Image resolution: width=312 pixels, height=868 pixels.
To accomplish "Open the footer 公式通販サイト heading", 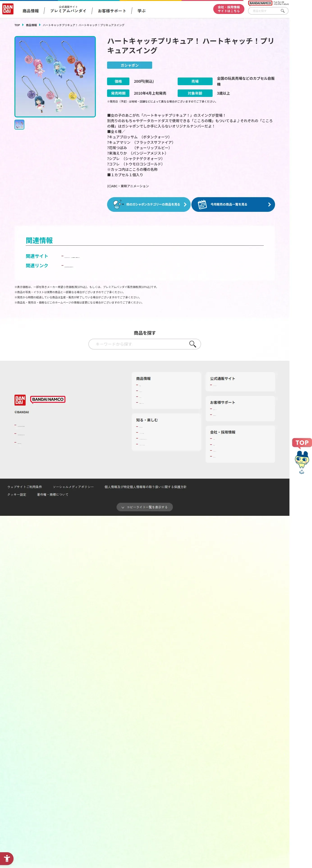I will point(223,379).
